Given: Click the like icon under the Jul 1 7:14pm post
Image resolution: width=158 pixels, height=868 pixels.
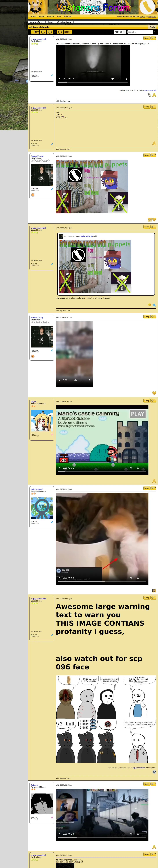Looking at the screenshot, I should click(154, 144).
